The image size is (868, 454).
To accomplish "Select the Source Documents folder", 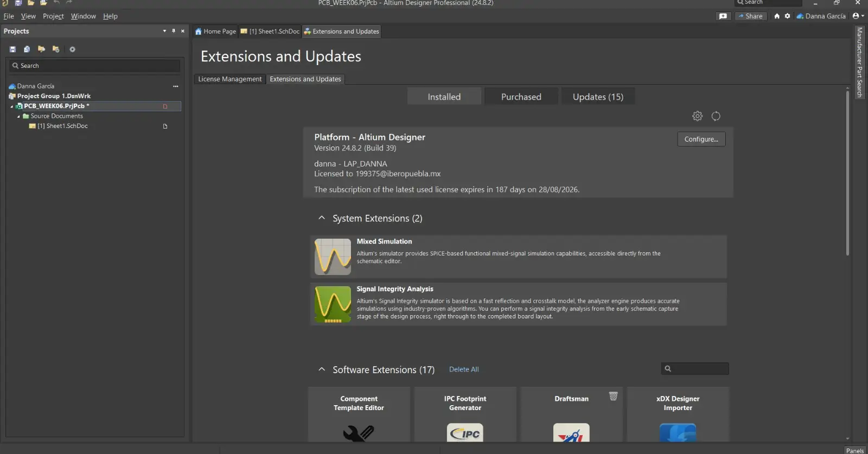I will click(x=57, y=116).
